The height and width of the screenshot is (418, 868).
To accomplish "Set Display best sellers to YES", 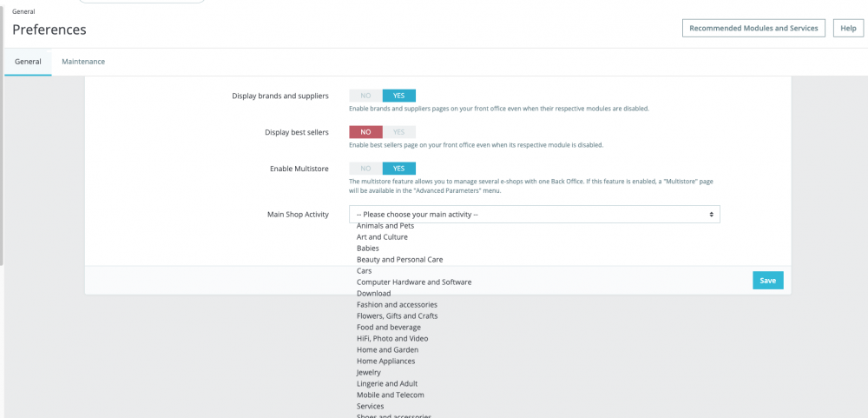I will [x=399, y=132].
